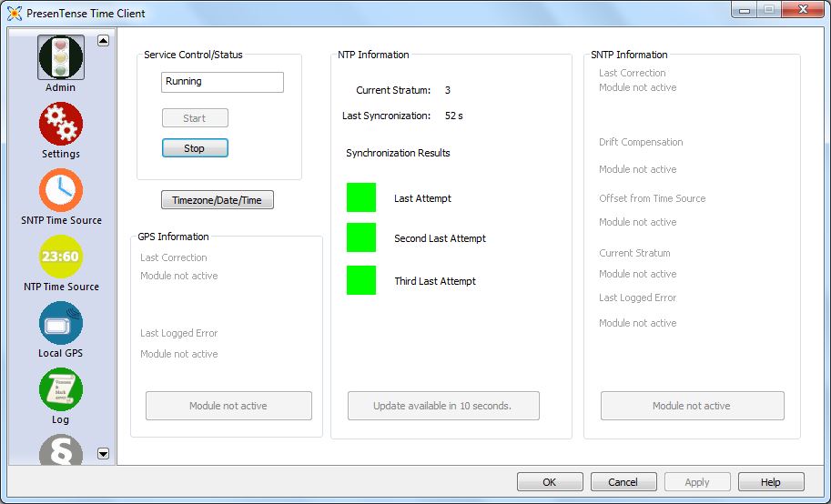Viewport: 831px width, 504px height.
Task: Click the 'Offset from Time Source' label
Action: pos(653,198)
